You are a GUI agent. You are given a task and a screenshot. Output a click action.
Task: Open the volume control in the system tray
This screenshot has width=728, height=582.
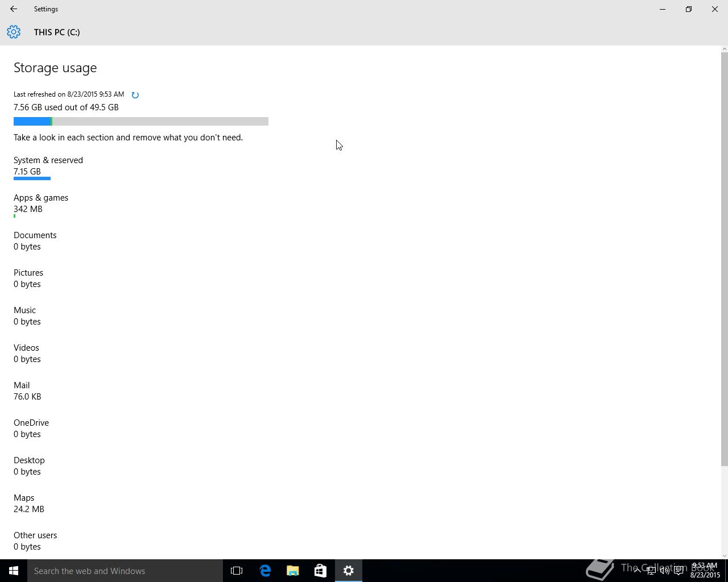click(x=664, y=571)
